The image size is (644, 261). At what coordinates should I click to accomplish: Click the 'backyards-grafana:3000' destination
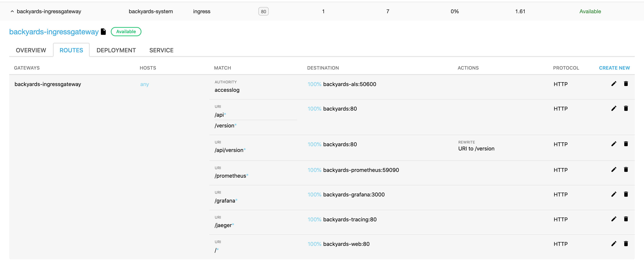pos(354,195)
